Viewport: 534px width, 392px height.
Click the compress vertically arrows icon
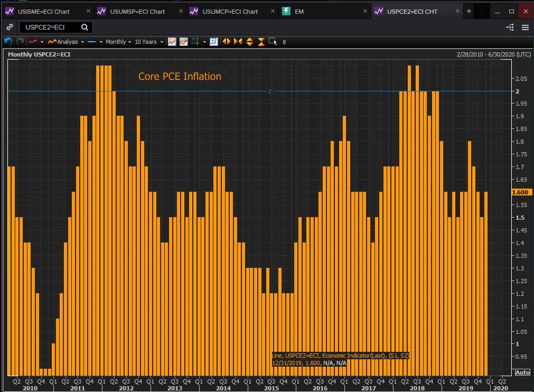(x=261, y=41)
